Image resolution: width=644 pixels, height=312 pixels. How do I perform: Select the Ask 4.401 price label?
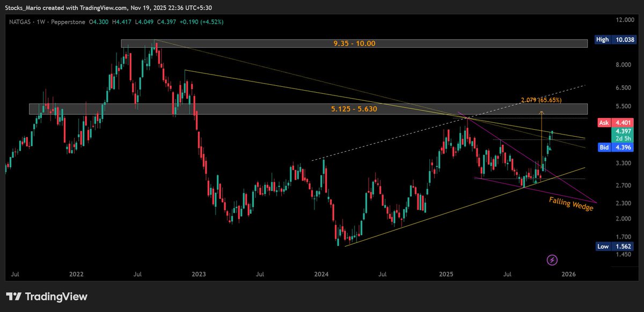click(616, 123)
